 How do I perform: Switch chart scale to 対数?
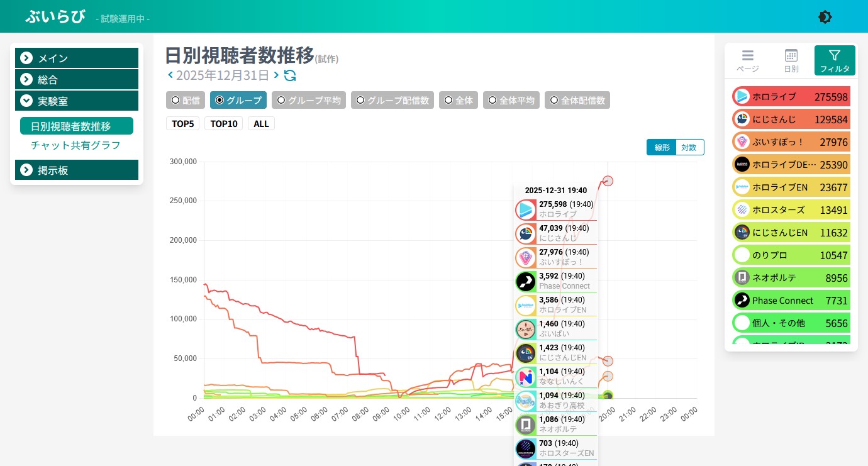[689, 147]
